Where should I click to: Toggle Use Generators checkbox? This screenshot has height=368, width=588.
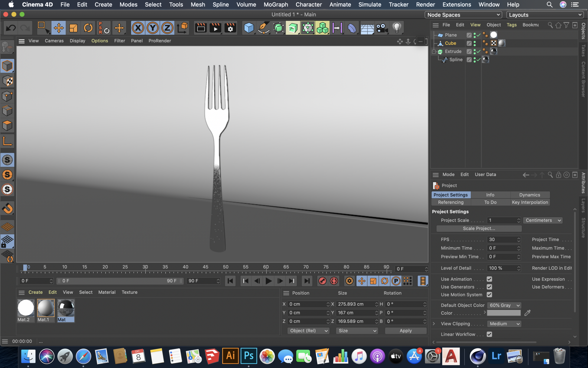coord(489,287)
